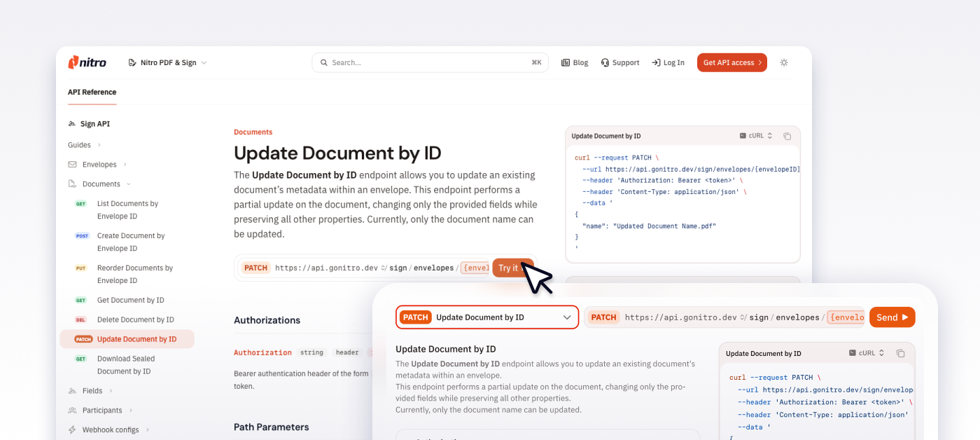Screen dimensions: 980x440
Task: Open the cURL language selector in top code panel
Action: point(756,136)
